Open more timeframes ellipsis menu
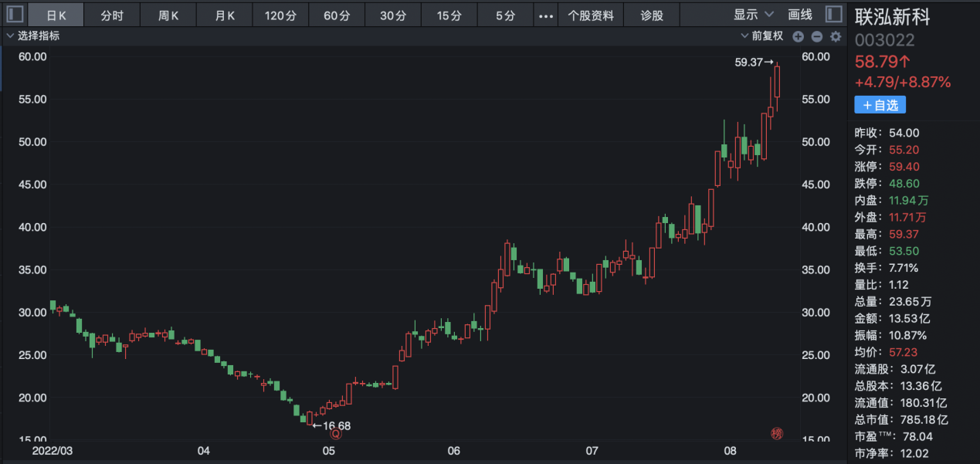980x464 pixels. pyautogui.click(x=547, y=15)
